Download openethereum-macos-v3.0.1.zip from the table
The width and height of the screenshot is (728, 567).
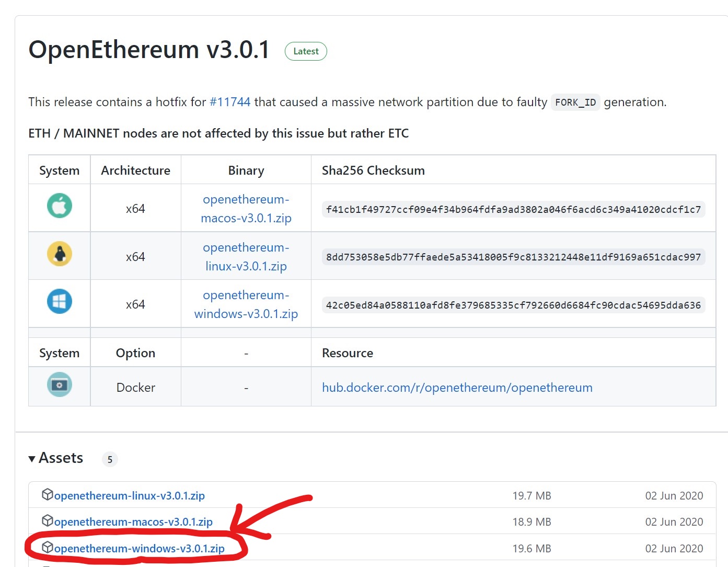(246, 208)
